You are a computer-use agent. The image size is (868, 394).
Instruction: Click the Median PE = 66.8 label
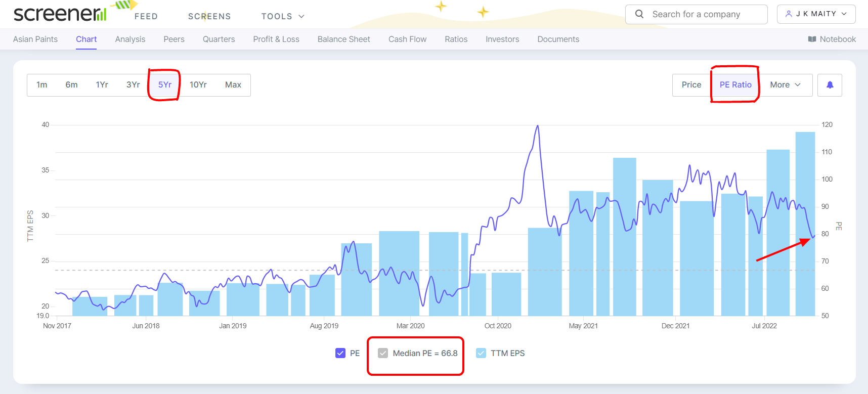[x=425, y=353]
